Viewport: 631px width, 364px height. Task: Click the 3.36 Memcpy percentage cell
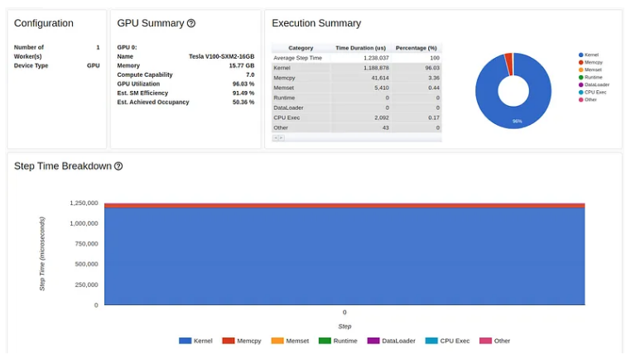(416, 78)
